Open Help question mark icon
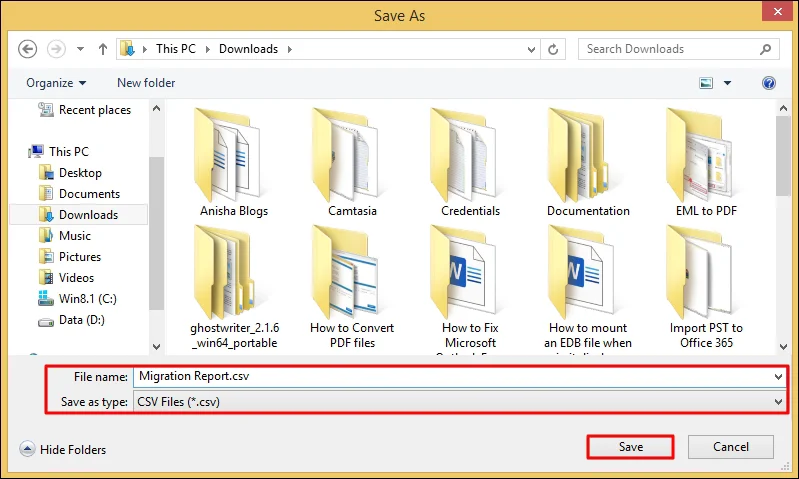799x479 pixels. click(769, 83)
